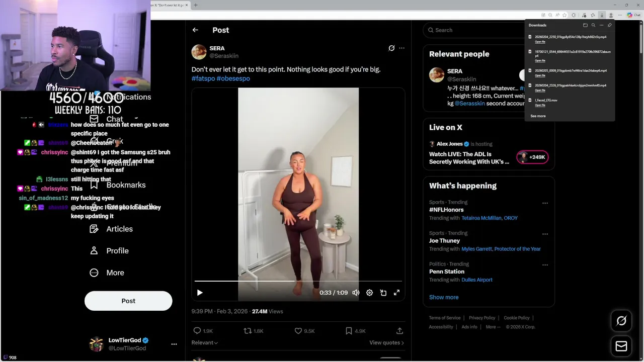Screen dimensions: 644x362
Task: Go to Profile in the sidebar
Action: (110, 251)
